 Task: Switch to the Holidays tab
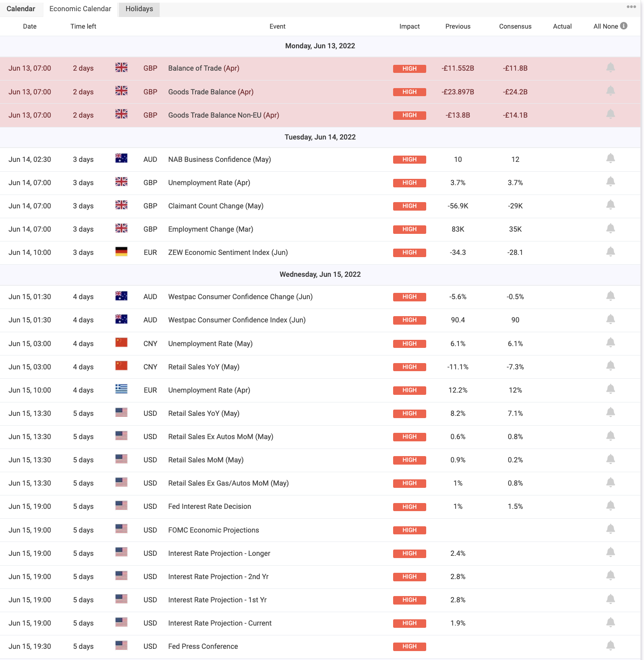(139, 9)
